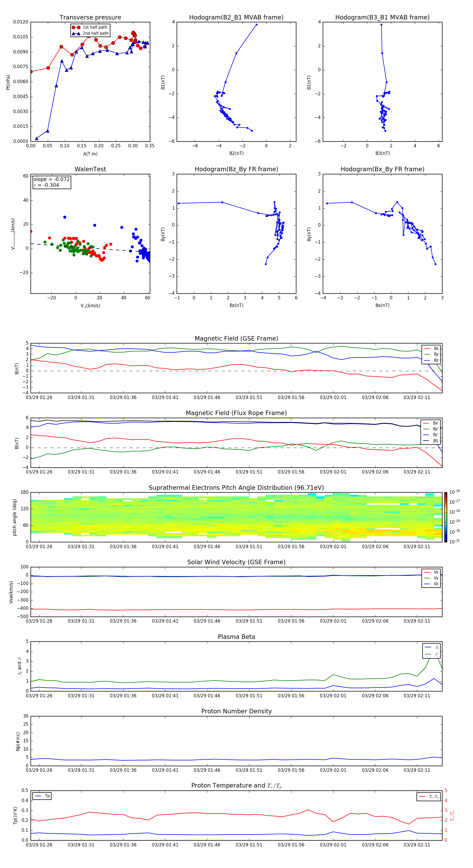Click '03/29 02:11' tick under Proton Temperature plot
This screenshot has width=473, height=868.
pos(417,845)
